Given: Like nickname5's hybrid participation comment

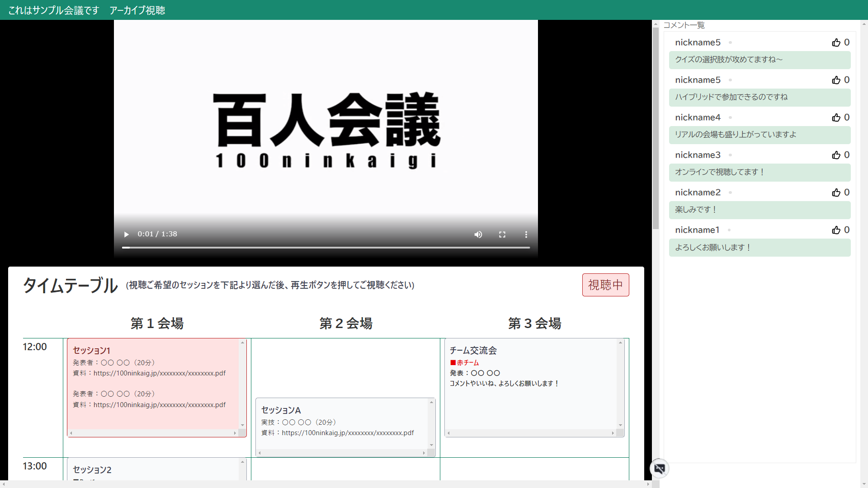Looking at the screenshot, I should [x=836, y=80].
